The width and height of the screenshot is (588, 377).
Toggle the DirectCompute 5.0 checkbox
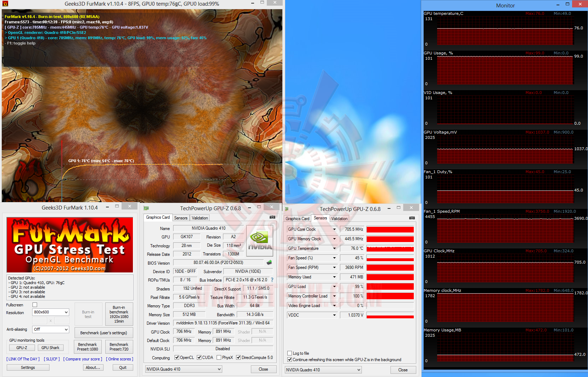(239, 358)
